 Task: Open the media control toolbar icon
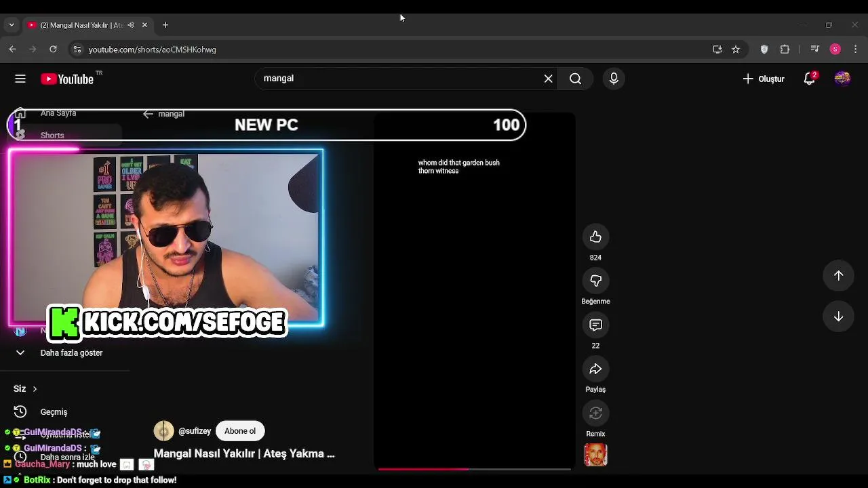[815, 49]
